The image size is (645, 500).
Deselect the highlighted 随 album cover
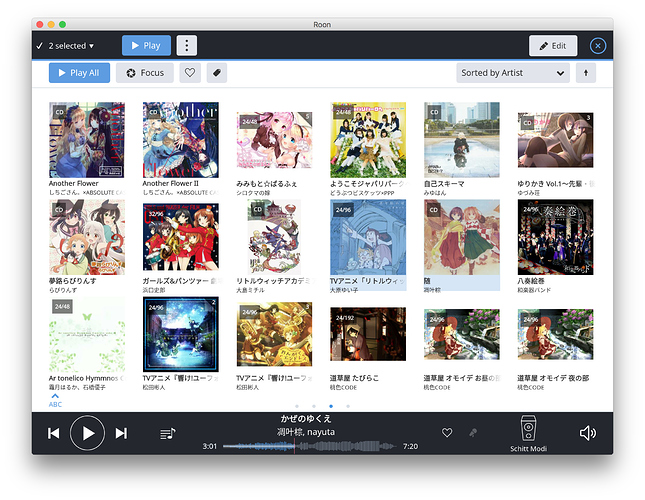462,237
